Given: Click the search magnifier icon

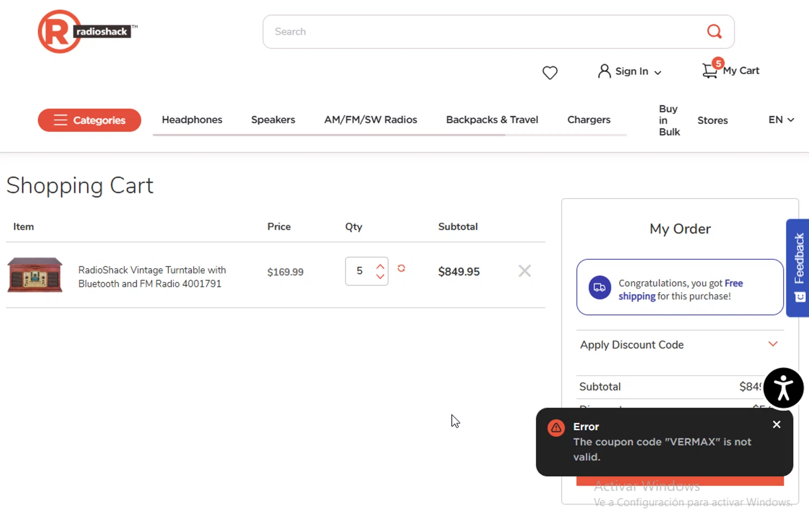Looking at the screenshot, I should click(714, 31).
